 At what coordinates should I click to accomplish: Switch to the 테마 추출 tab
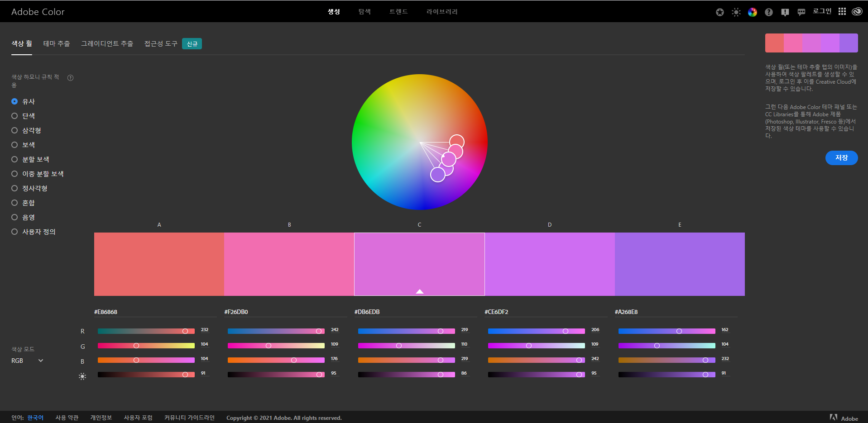[57, 43]
